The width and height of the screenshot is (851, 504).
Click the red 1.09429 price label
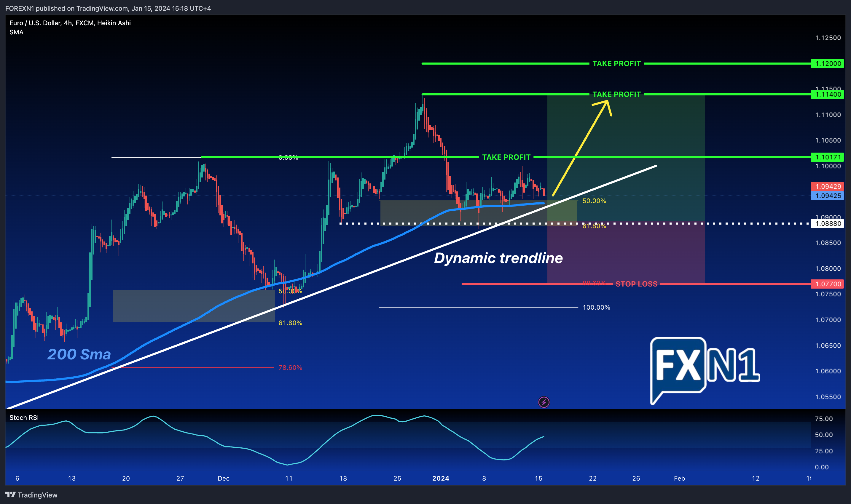(827, 186)
